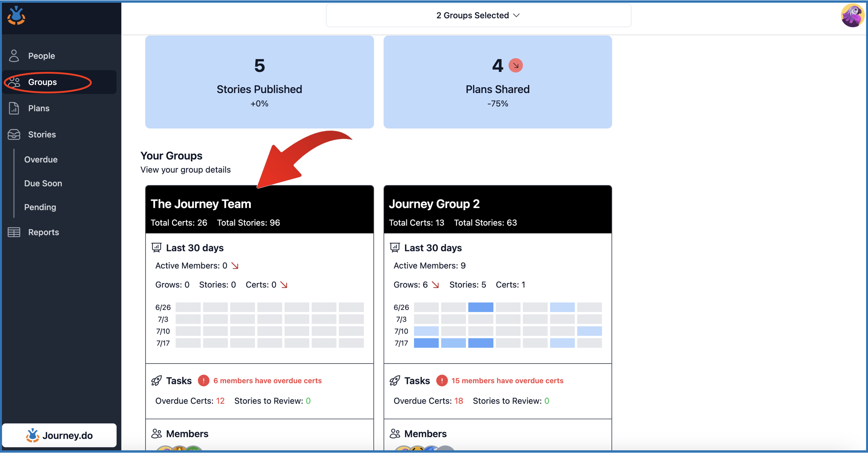Click the chevron next to 2 Groups Selected
868x453 pixels.
517,15
